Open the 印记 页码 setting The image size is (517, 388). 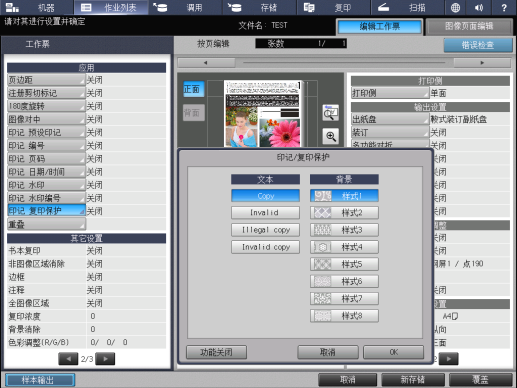46,159
